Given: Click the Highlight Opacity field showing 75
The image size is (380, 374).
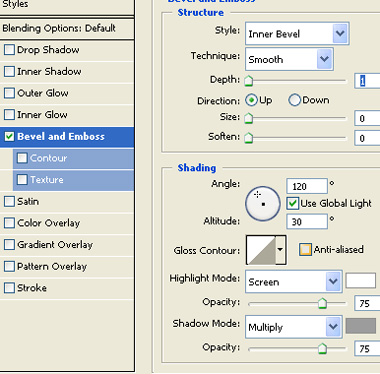Looking at the screenshot, I should [367, 303].
